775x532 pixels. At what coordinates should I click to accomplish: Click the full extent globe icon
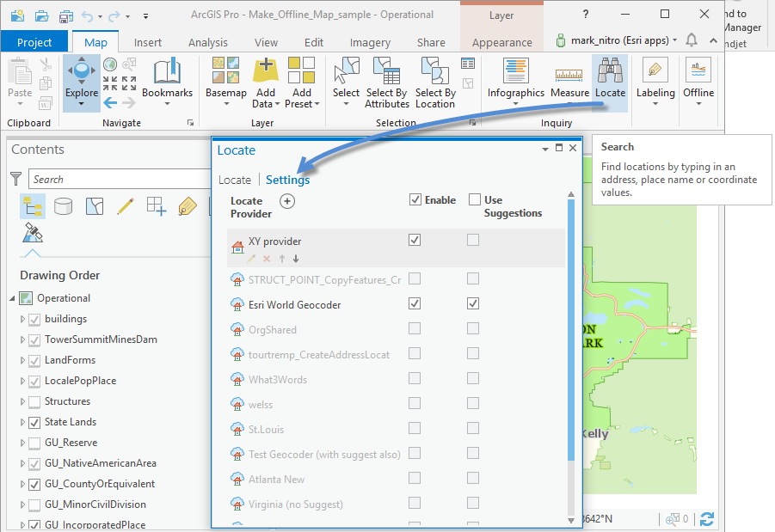(110, 64)
